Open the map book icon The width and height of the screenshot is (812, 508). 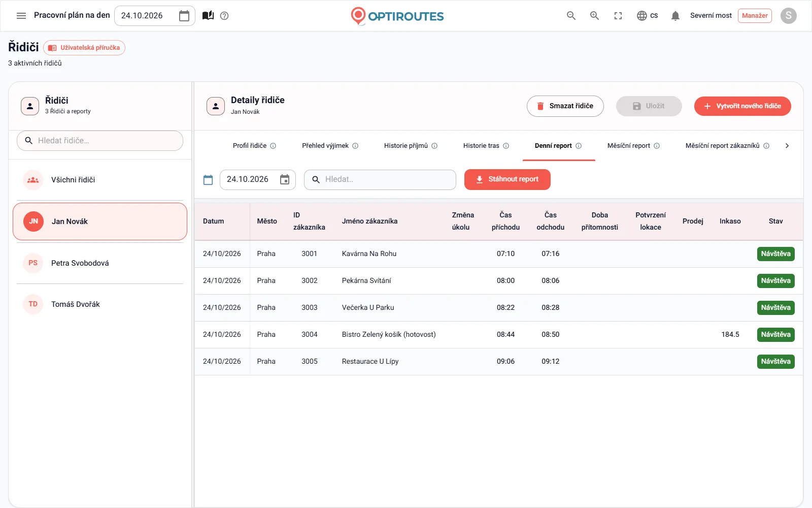click(208, 16)
